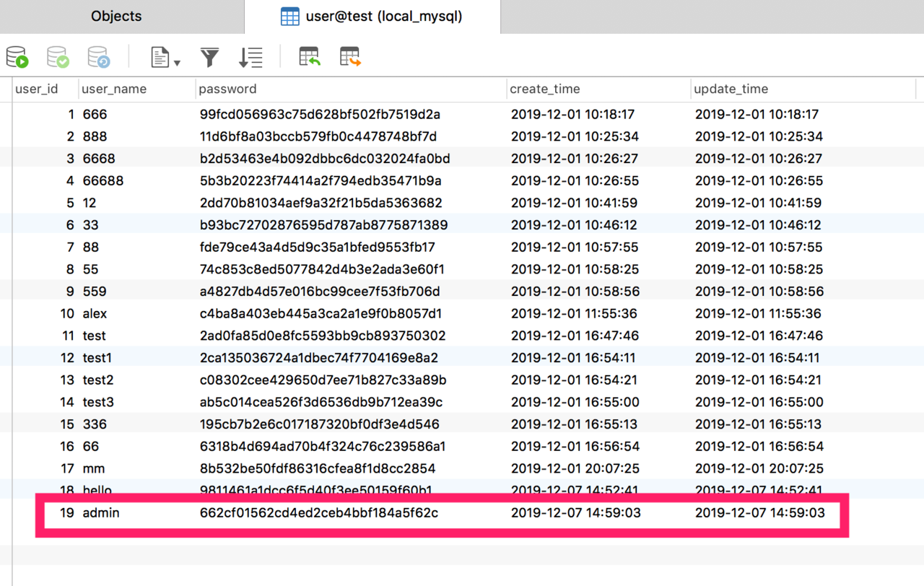Select row with user_id 1

pos(462,114)
